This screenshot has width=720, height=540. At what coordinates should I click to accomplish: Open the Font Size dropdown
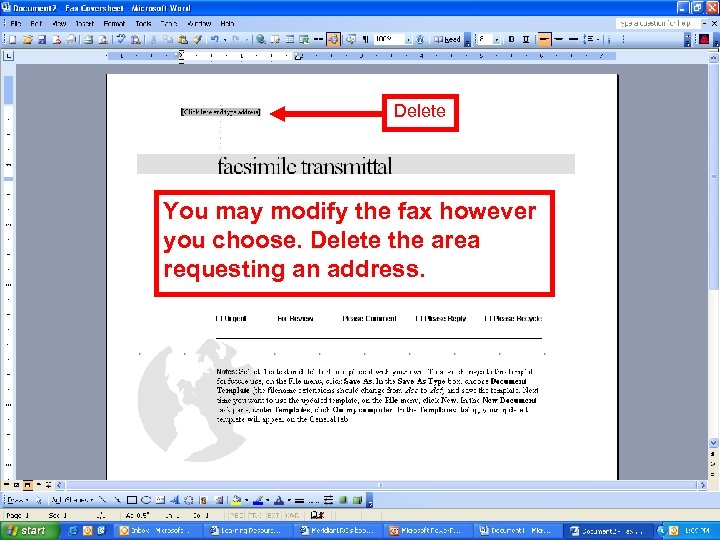coord(497,40)
